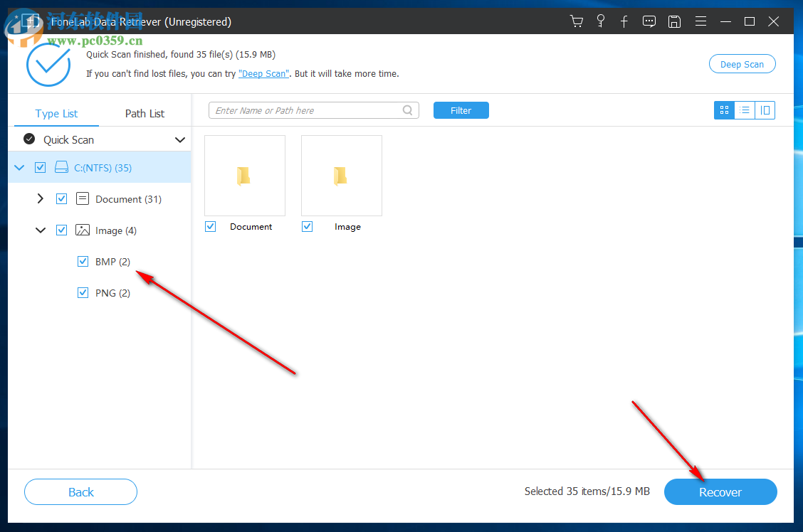The height and width of the screenshot is (532, 803).
Task: Collapse the Image category in the tree
Action: coord(40,230)
